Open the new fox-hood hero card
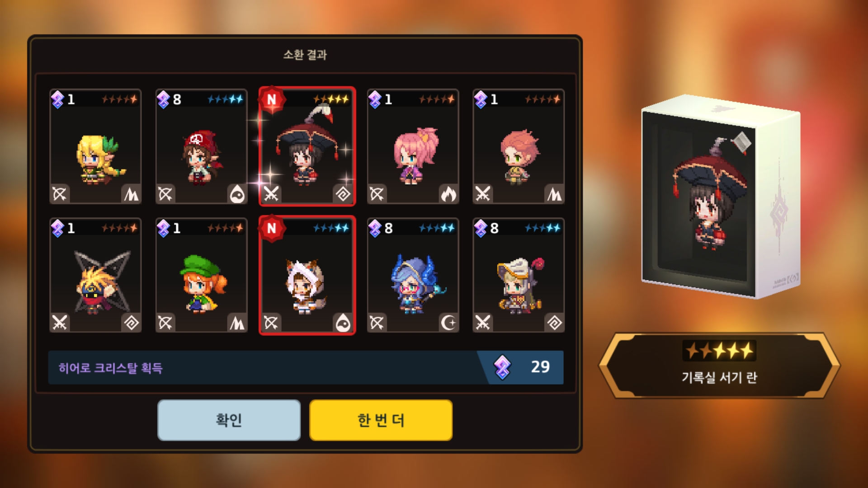This screenshot has height=488, width=868. click(x=307, y=275)
